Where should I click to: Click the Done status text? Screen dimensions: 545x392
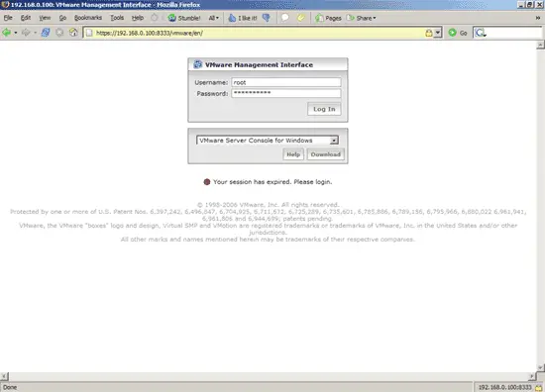coord(10,387)
